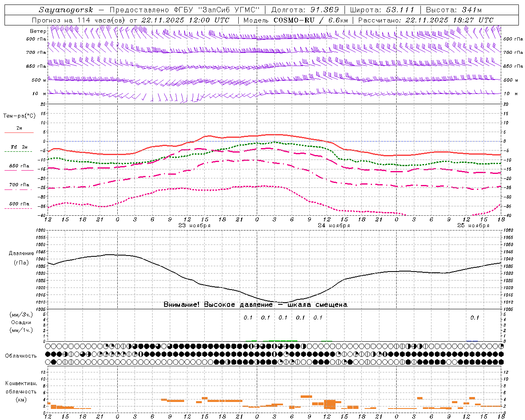Viewport: 525px width, 420px height.
Task: Click the '24 ноября' date label
Action: tap(334, 226)
